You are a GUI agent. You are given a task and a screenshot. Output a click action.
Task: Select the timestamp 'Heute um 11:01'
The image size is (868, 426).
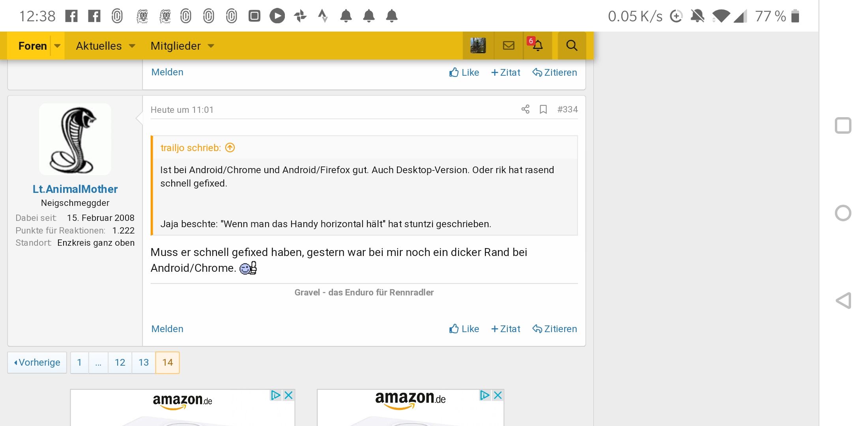[182, 110]
